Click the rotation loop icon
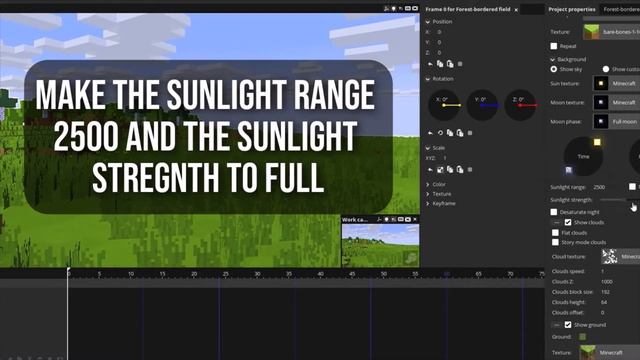Image resolution: width=640 pixels, height=360 pixels. click(440, 133)
